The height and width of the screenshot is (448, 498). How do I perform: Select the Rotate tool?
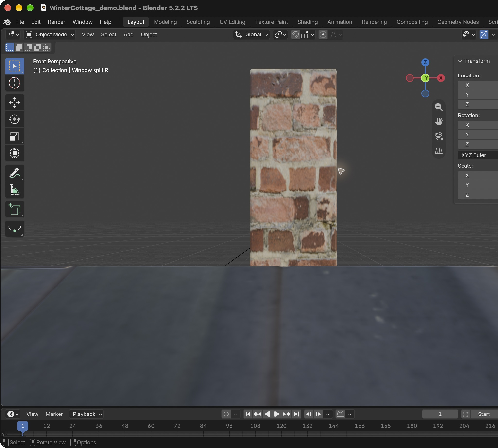coord(15,119)
